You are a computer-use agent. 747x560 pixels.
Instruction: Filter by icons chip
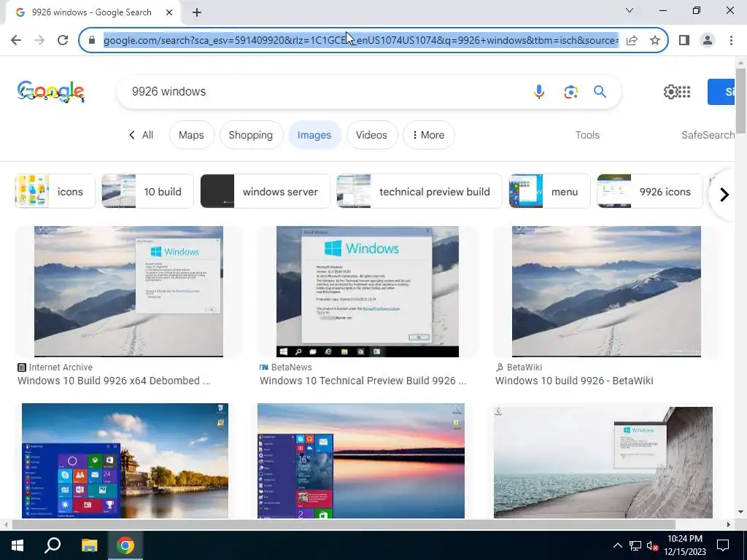[55, 191]
